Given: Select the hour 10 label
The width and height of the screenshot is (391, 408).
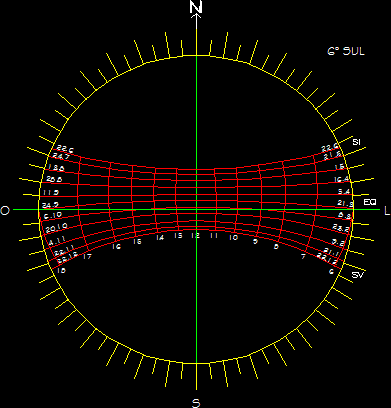Looking at the screenshot, I should point(233,238).
